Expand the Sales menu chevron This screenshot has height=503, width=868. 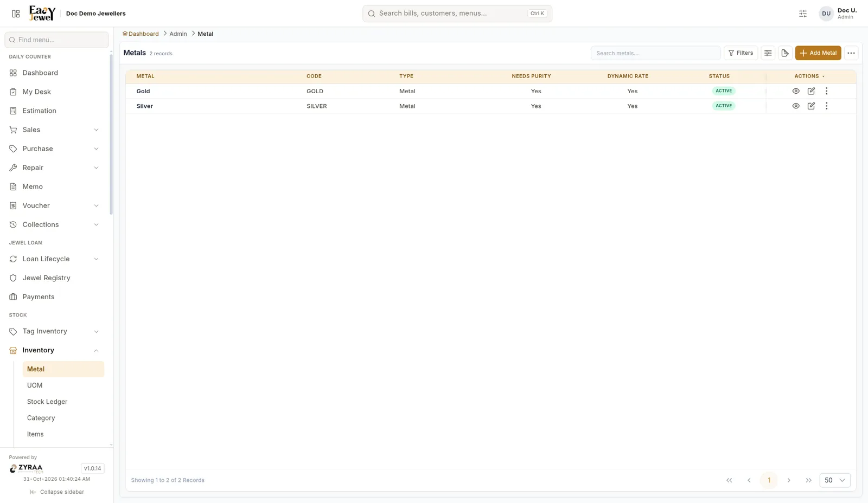96,130
